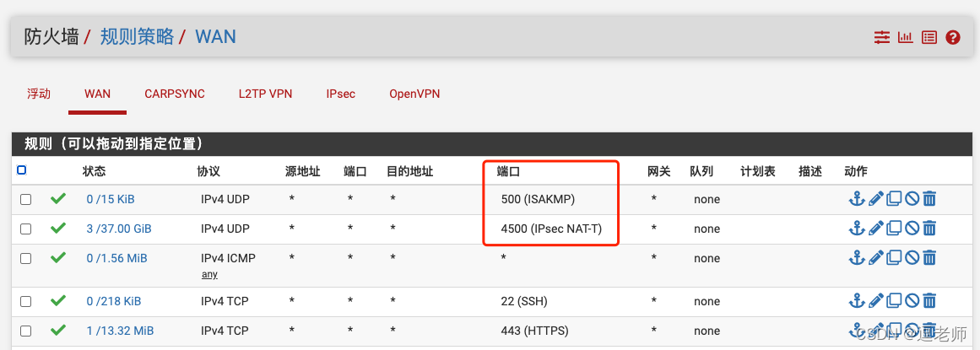Click the 443 (HTTPS) port cell
This screenshot has width=980, height=350.
click(x=535, y=331)
